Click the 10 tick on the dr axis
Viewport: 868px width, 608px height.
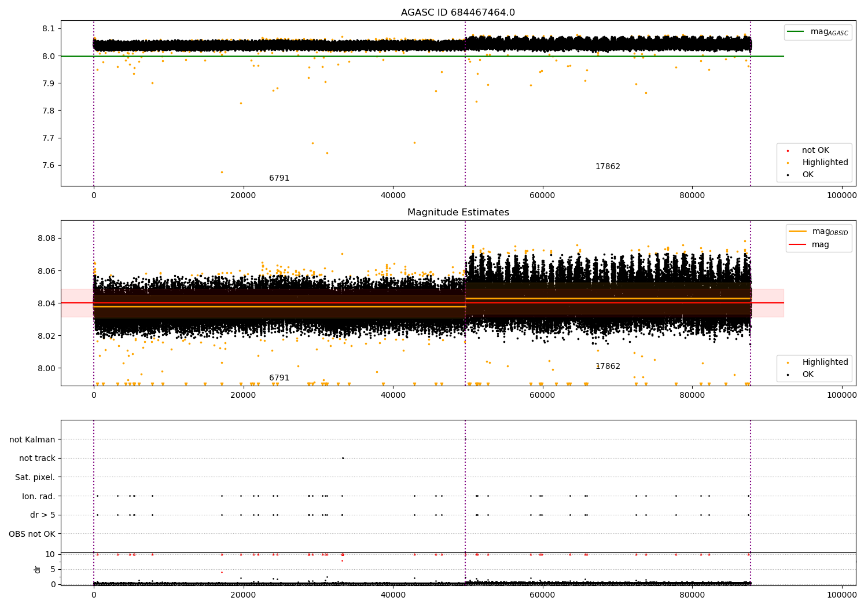coord(50,555)
